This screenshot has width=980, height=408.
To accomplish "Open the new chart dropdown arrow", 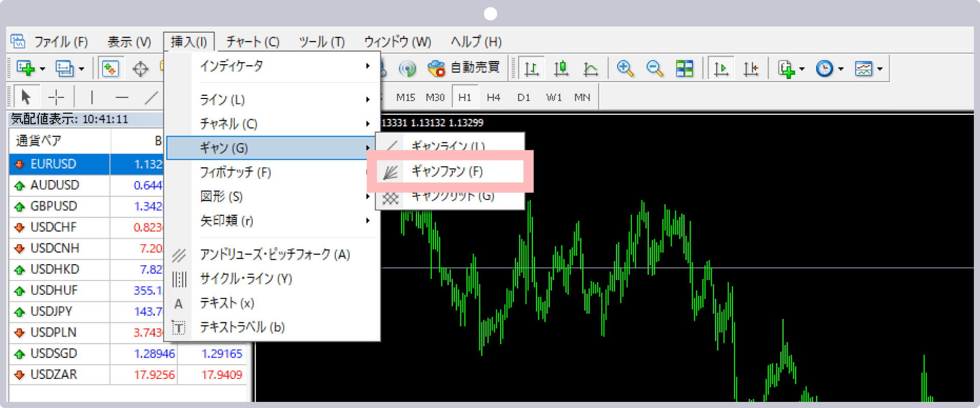I will [x=42, y=69].
